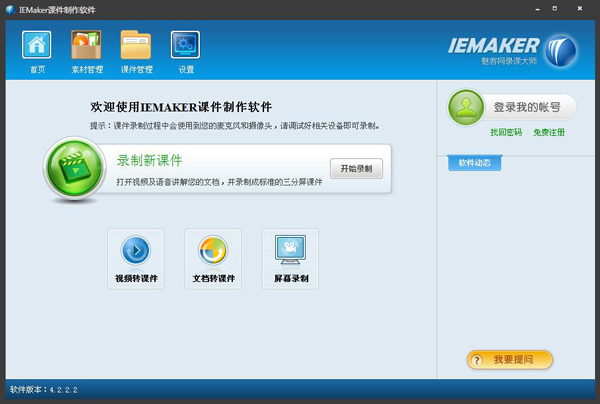Click the 屏幕录制 label text

click(x=291, y=279)
